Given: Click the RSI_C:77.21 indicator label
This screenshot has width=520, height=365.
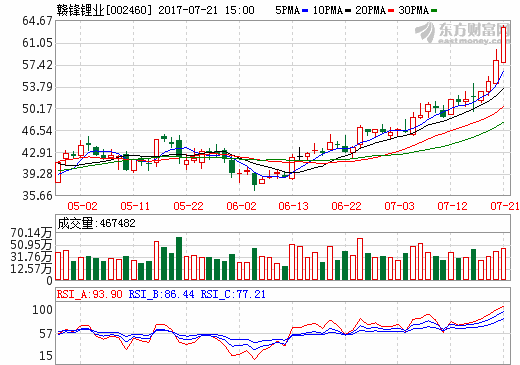Looking at the screenshot, I should 233,294.
